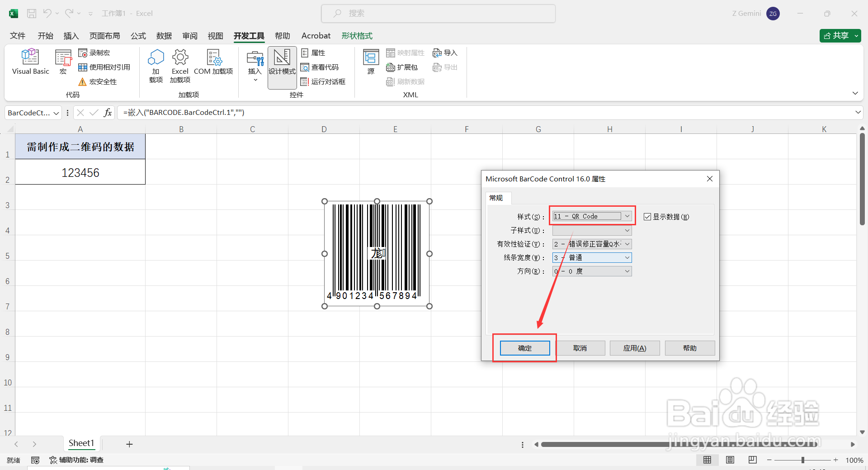The height and width of the screenshot is (470, 868).
Task: Select column B header
Action: click(x=181, y=129)
